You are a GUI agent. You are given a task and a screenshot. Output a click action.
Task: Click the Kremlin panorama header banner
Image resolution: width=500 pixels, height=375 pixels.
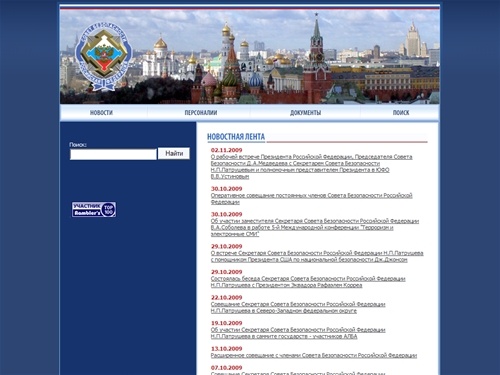(250, 57)
